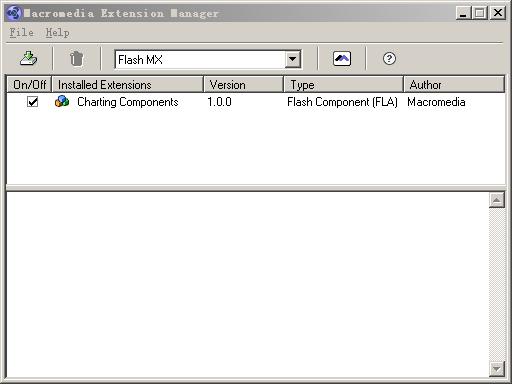Image resolution: width=512 pixels, height=384 pixels.
Task: Toggle the Charting Components checkbox off
Action: pyautogui.click(x=33, y=101)
